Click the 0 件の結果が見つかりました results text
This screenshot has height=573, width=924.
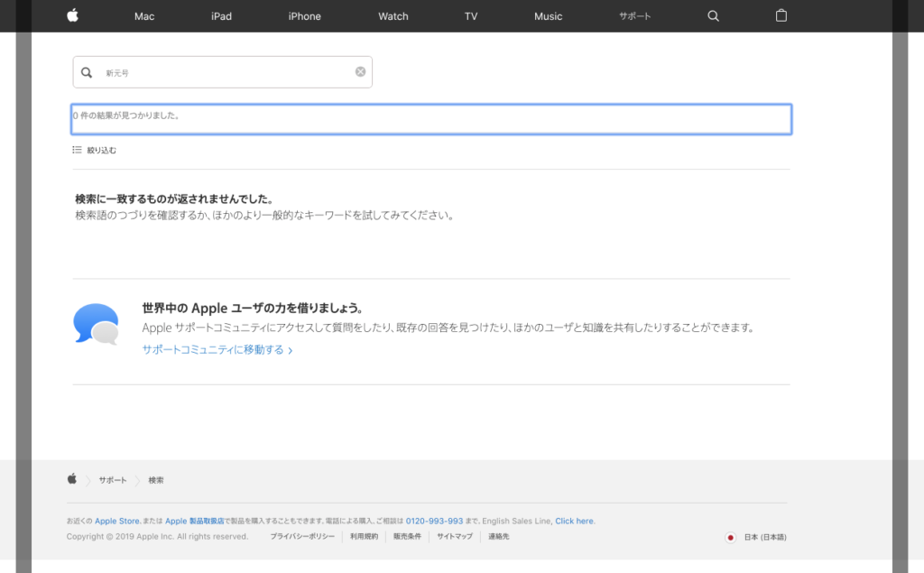126,116
